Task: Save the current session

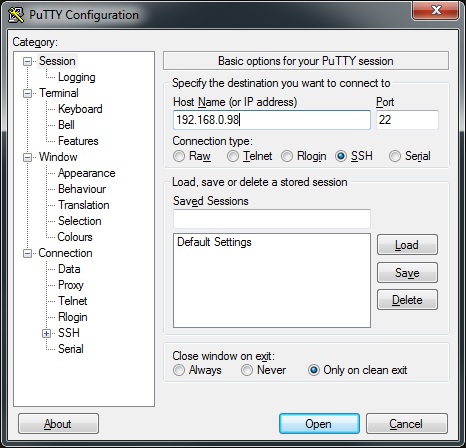Action: 407,273
